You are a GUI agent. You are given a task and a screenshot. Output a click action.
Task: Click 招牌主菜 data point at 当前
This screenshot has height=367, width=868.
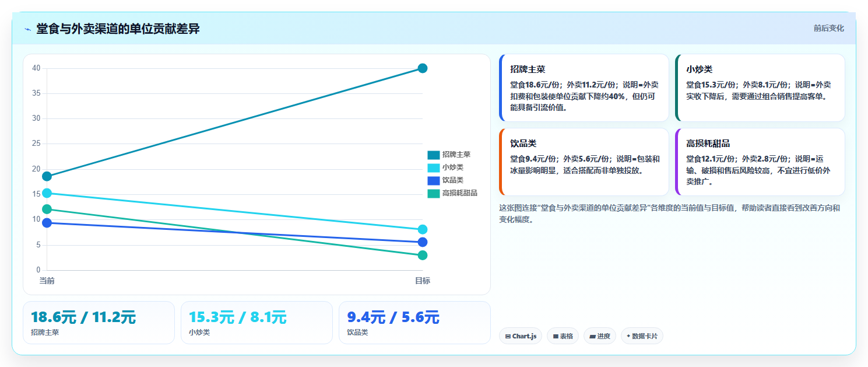[x=47, y=176]
